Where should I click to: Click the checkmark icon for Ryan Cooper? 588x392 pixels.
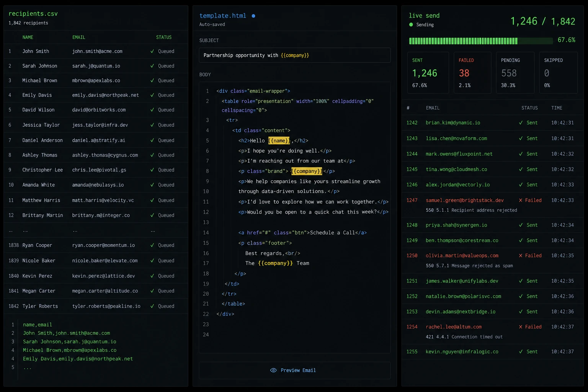152,245
